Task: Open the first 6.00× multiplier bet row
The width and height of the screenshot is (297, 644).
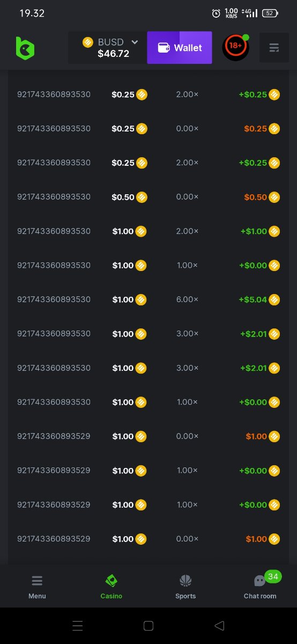Action: point(148,299)
